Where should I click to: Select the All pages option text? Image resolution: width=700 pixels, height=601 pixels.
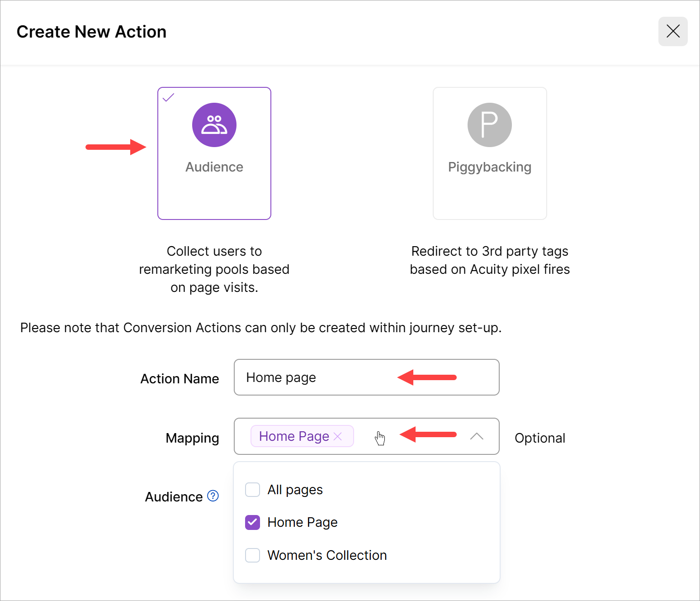coord(295,490)
